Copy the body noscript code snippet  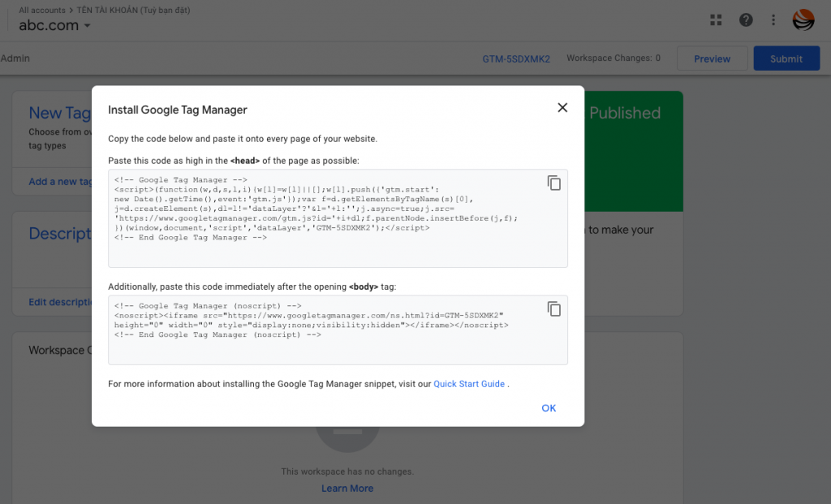point(553,309)
